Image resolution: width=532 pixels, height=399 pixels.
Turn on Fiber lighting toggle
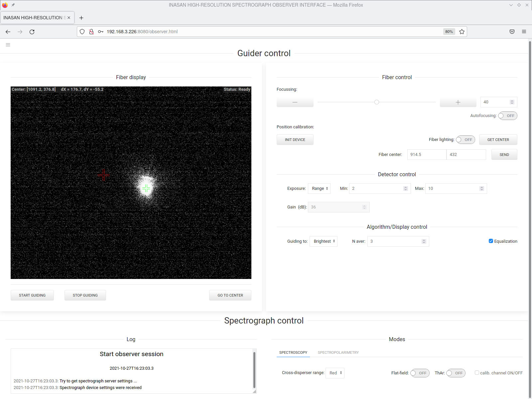coord(465,140)
